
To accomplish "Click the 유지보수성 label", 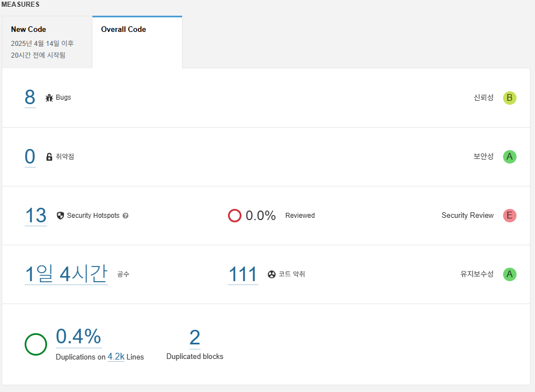I will 477,274.
